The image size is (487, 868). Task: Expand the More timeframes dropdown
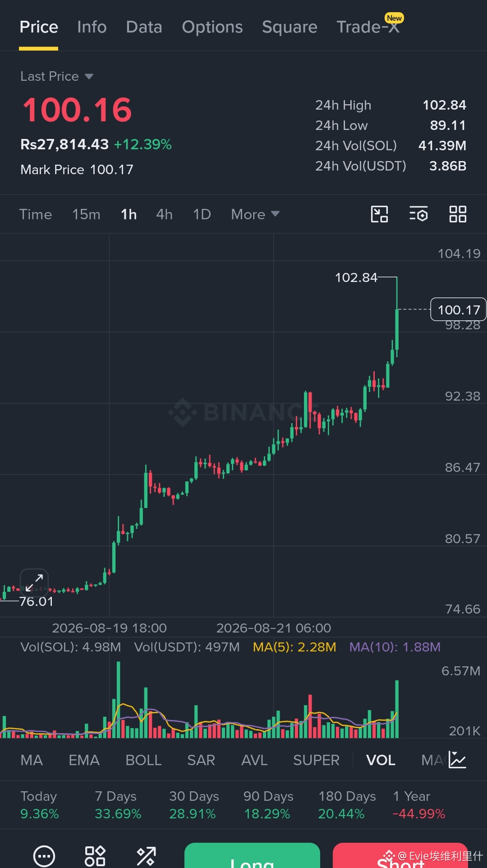point(255,214)
